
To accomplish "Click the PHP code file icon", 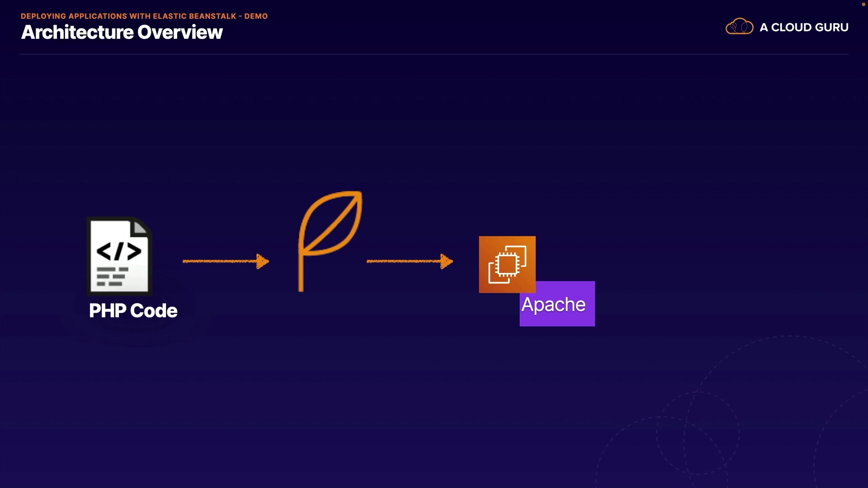I will (119, 255).
